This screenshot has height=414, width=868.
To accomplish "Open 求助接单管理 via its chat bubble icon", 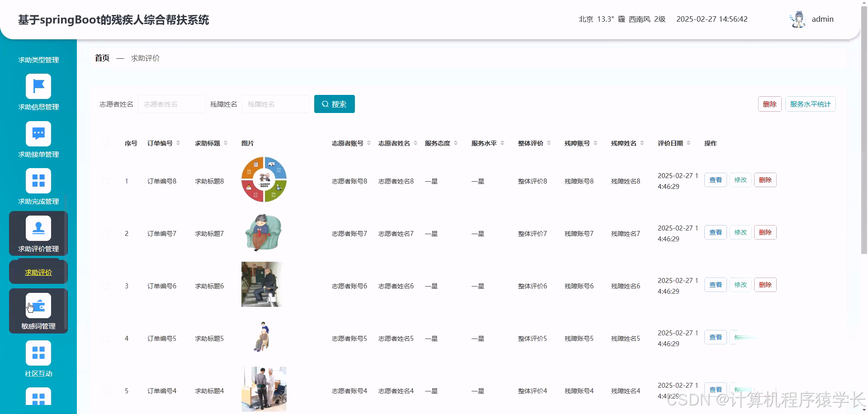I will [x=38, y=133].
